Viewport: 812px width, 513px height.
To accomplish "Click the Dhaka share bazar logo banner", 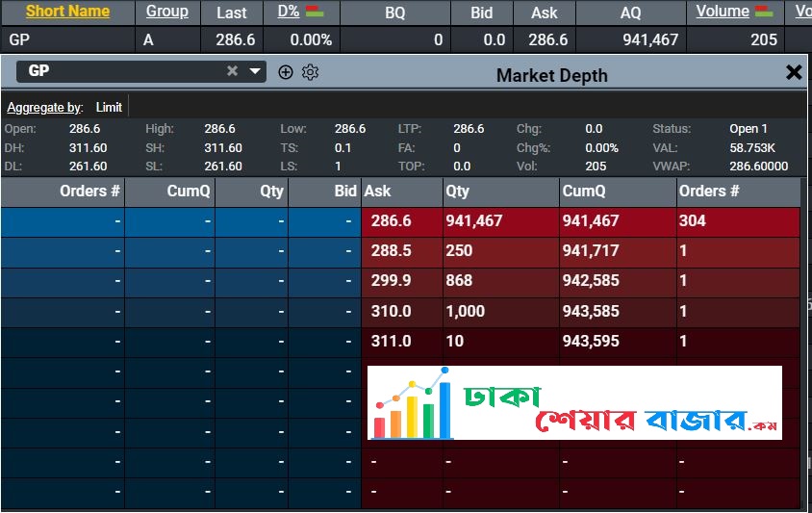I will click(574, 402).
